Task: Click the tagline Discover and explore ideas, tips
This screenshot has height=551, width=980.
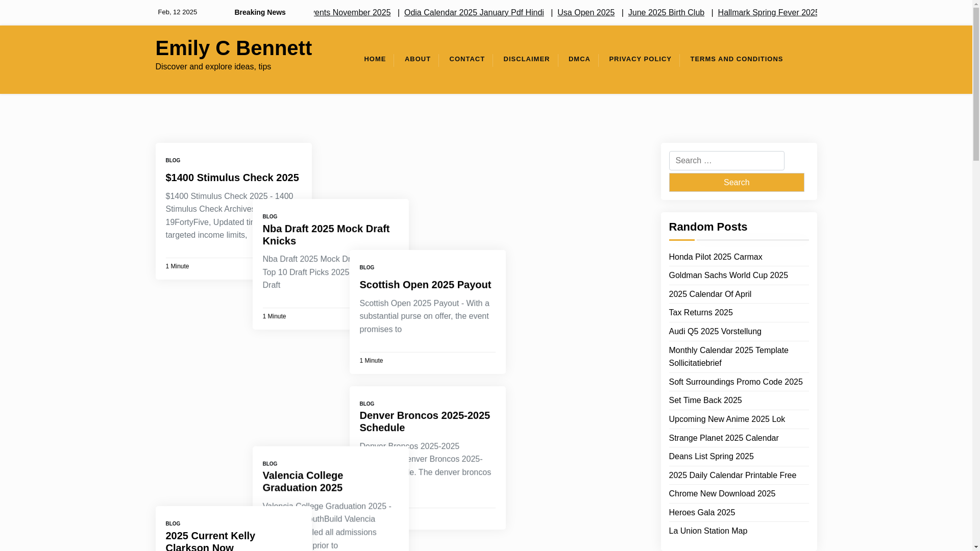Action: pyautogui.click(x=213, y=67)
